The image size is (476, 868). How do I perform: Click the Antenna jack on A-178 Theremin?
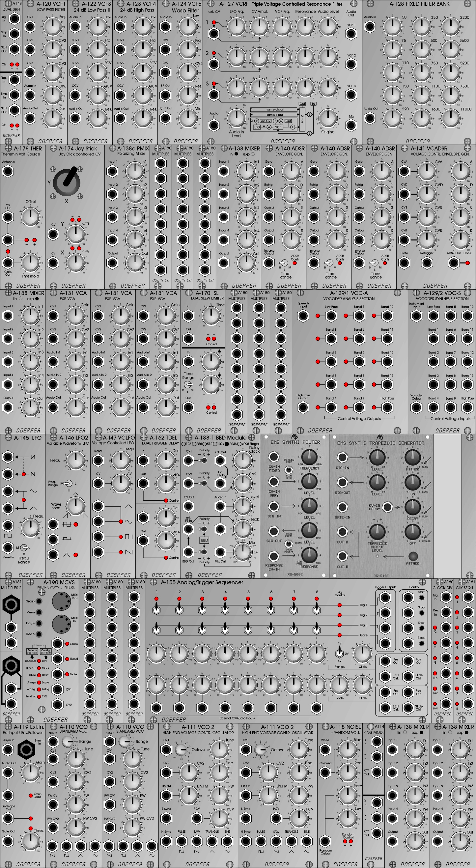click(8, 171)
